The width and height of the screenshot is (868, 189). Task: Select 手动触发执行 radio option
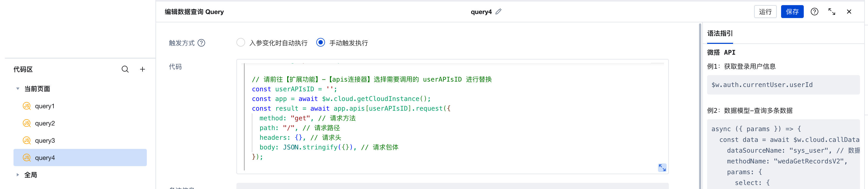[x=320, y=43]
